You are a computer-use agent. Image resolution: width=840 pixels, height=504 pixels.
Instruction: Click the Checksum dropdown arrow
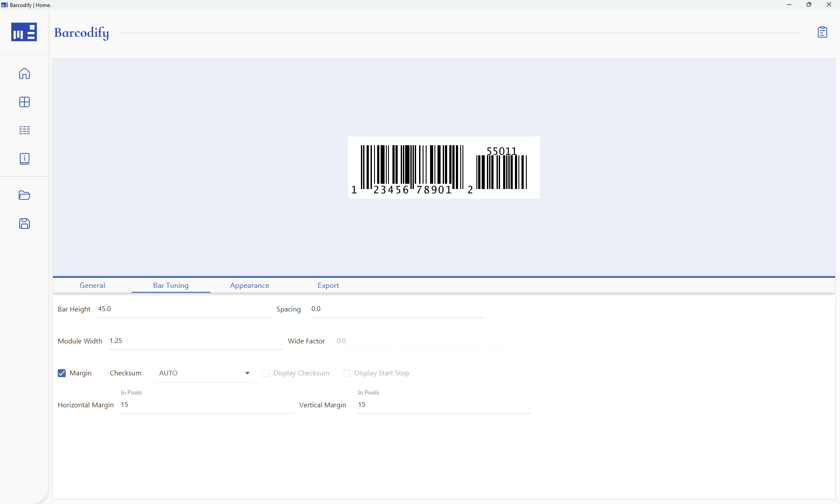tap(247, 373)
